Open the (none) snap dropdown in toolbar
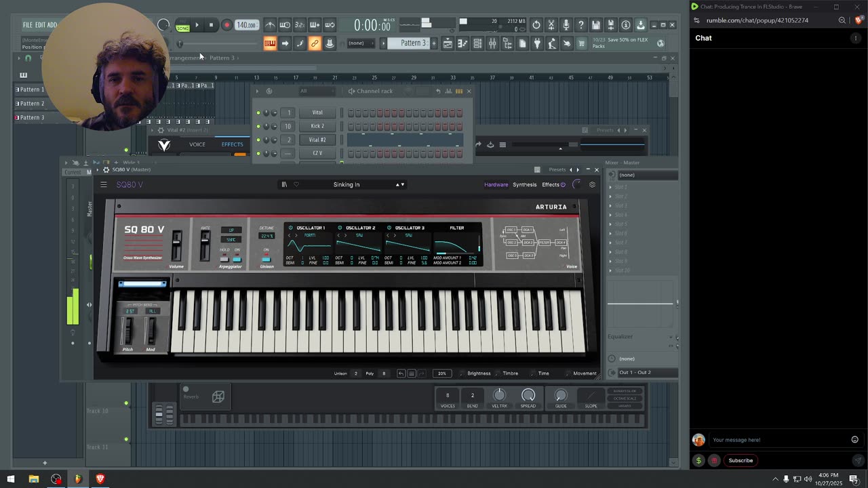This screenshot has width=868, height=488. [360, 43]
